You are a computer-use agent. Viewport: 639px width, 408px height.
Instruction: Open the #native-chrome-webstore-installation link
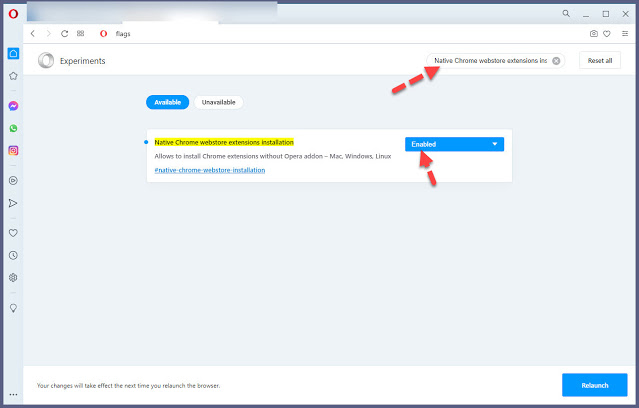click(210, 170)
